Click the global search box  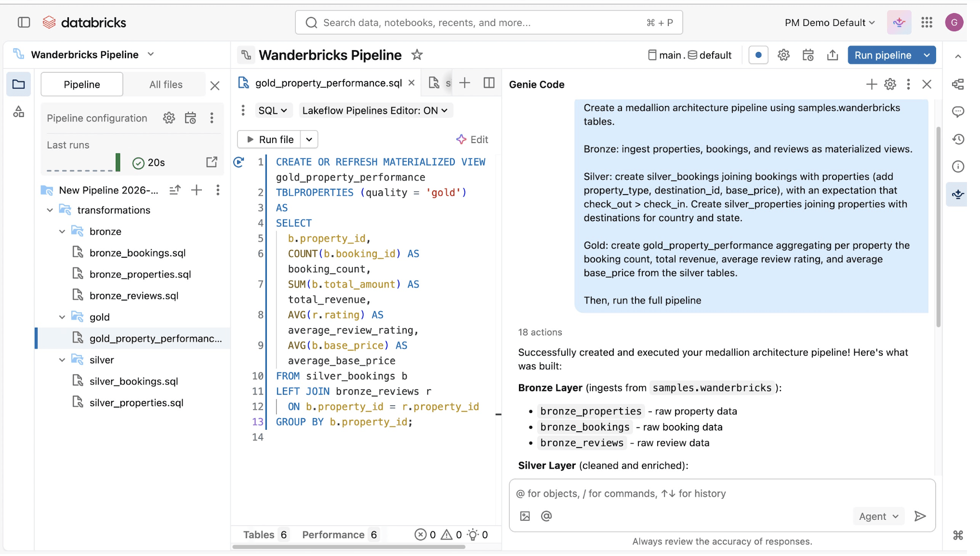click(489, 23)
